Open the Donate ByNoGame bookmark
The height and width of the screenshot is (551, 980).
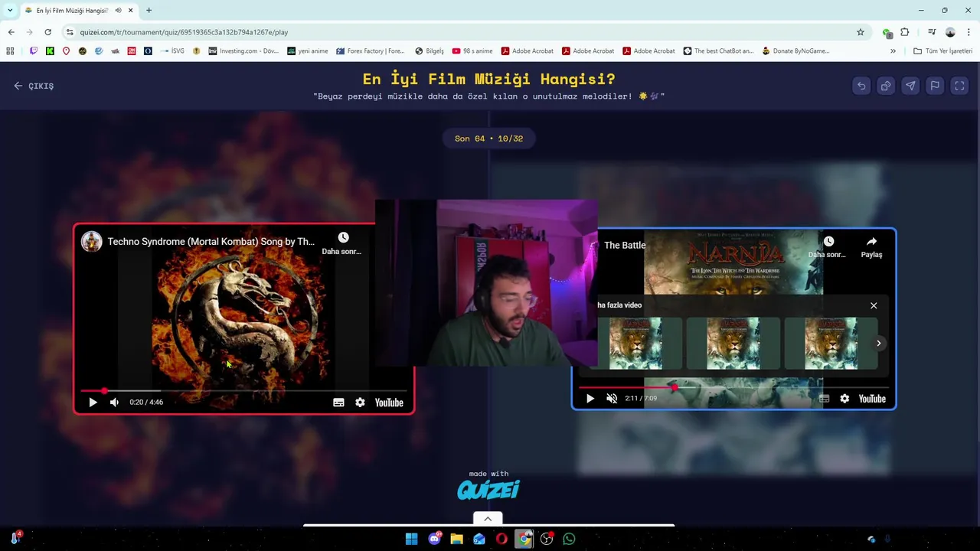pyautogui.click(x=795, y=51)
